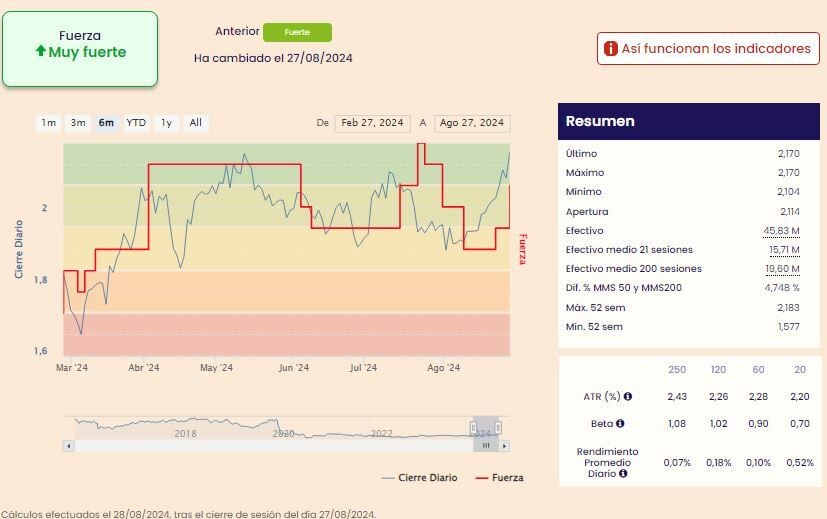Click the ATR (%) info icon
The height and width of the screenshot is (519, 827).
pos(628,396)
